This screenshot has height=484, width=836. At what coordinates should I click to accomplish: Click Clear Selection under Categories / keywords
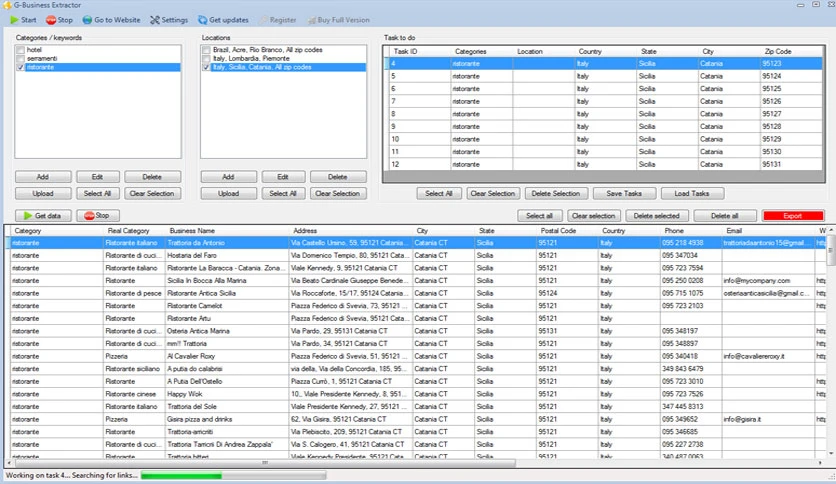(x=152, y=193)
